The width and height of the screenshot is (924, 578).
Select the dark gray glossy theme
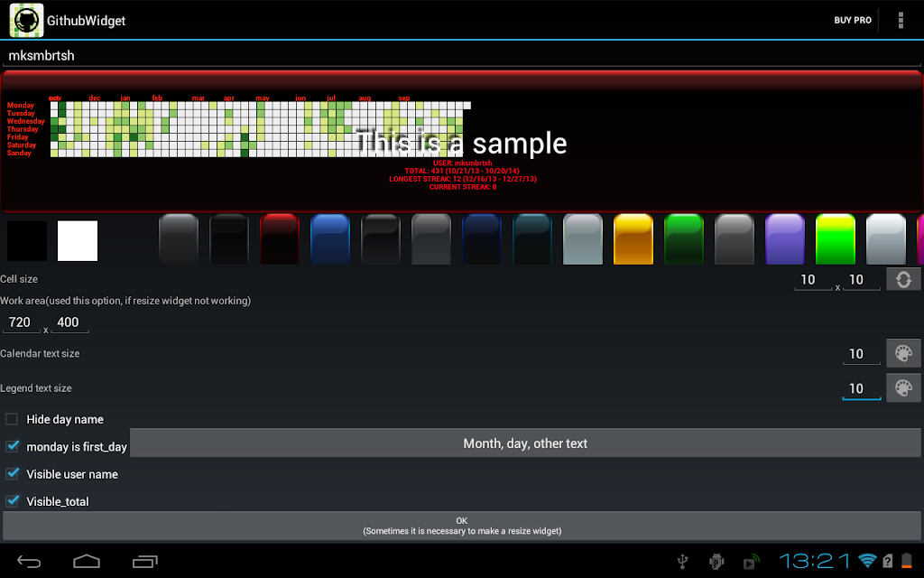point(179,239)
